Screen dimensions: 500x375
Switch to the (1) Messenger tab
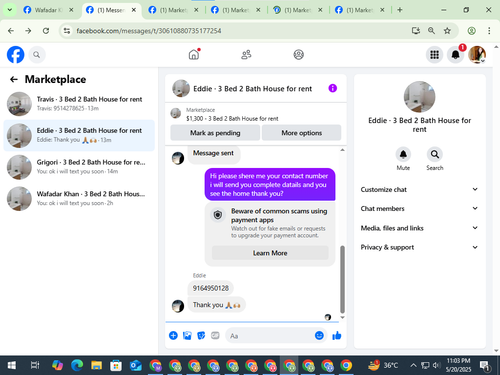(111, 10)
